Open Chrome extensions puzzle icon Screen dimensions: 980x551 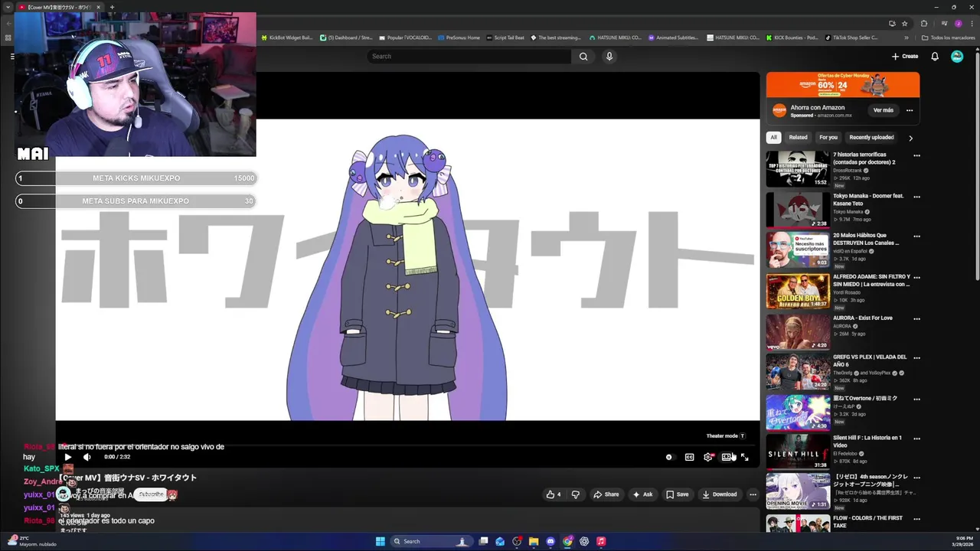point(923,24)
